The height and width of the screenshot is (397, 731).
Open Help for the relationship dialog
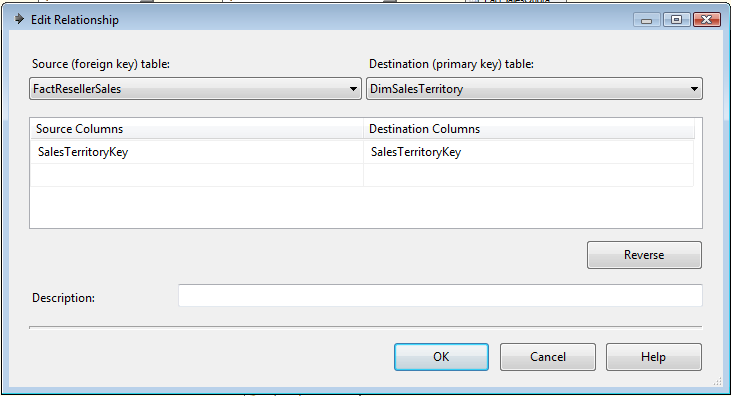654,357
